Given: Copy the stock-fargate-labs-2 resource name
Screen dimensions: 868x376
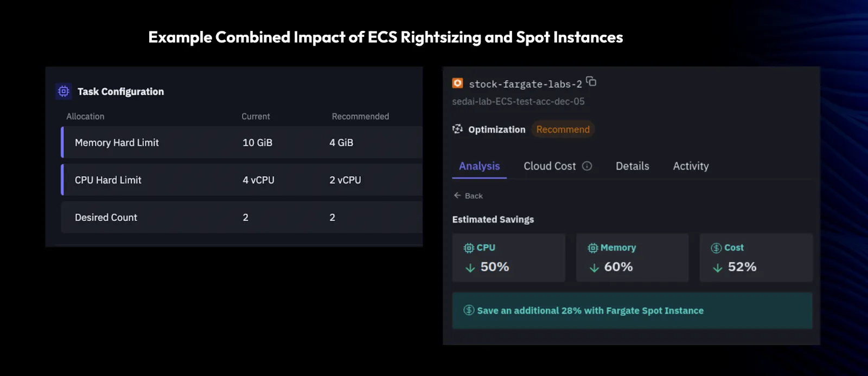Looking at the screenshot, I should (591, 82).
